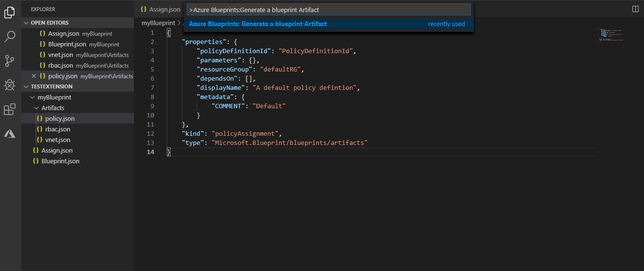
Task: Click the "defaultRG" value in editor
Action: tap(282, 69)
